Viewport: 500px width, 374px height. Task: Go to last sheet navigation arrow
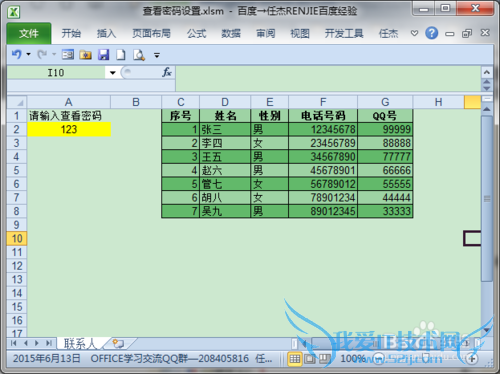click(49, 343)
